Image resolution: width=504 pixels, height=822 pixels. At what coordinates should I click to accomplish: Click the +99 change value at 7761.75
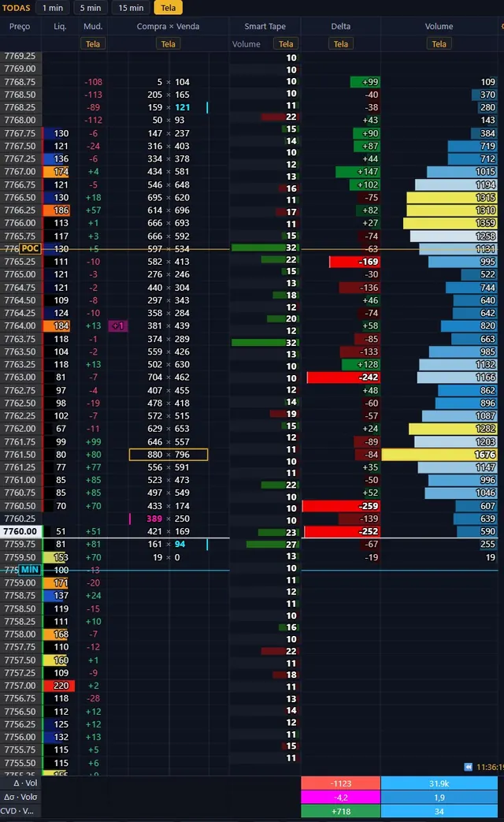pyautogui.click(x=93, y=442)
